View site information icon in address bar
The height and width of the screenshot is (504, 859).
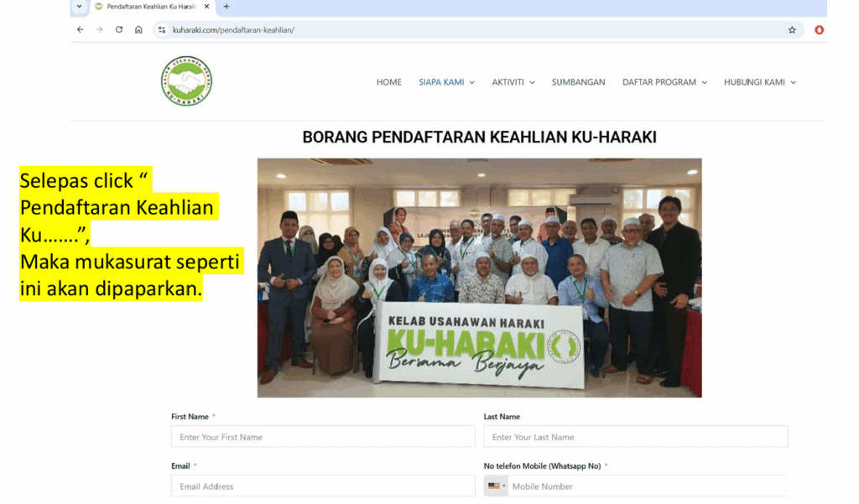[163, 29]
